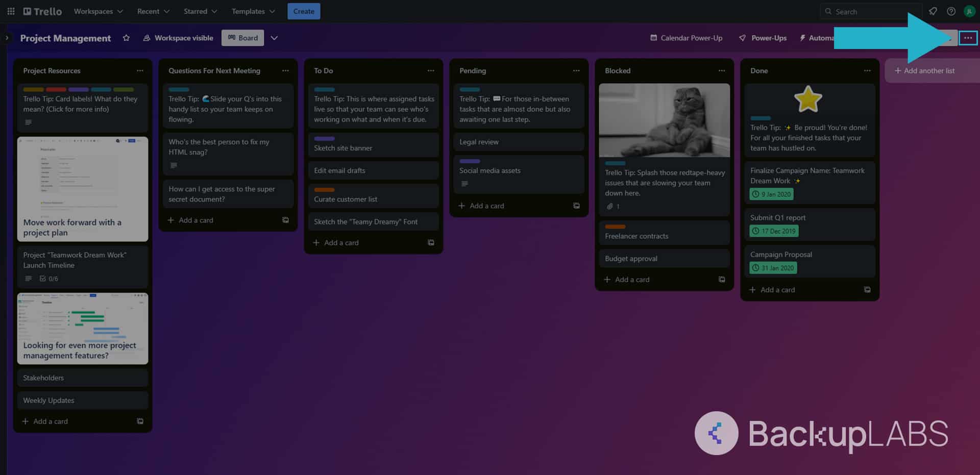
Task: Open Done list actions menu
Action: pyautogui.click(x=867, y=71)
